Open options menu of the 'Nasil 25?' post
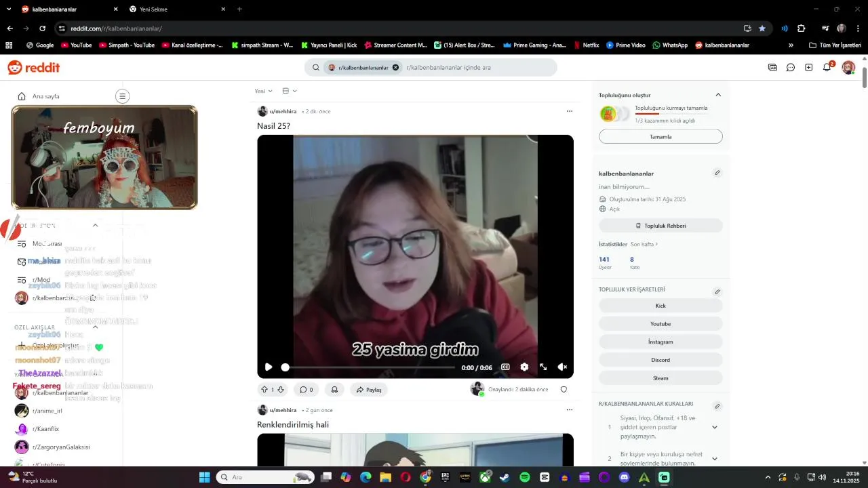Image resolution: width=868 pixels, height=488 pixels. (569, 111)
